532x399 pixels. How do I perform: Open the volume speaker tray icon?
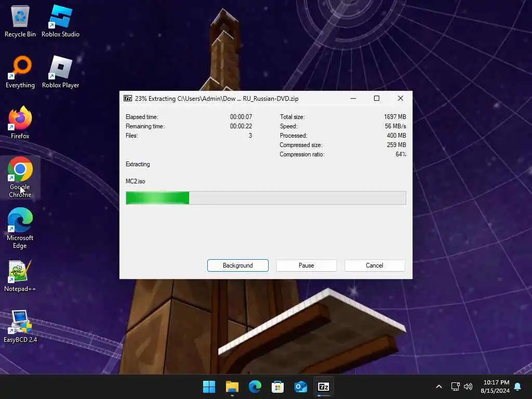pyautogui.click(x=468, y=387)
